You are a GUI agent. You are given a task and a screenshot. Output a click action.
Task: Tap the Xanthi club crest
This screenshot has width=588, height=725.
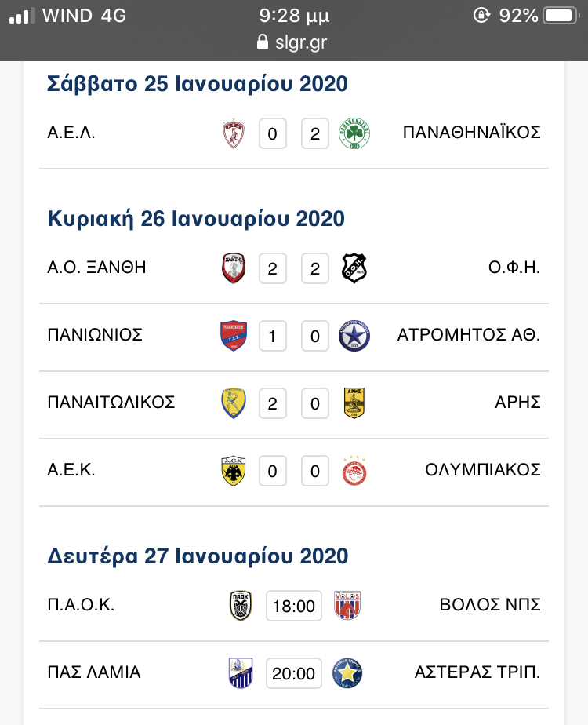[x=234, y=268]
